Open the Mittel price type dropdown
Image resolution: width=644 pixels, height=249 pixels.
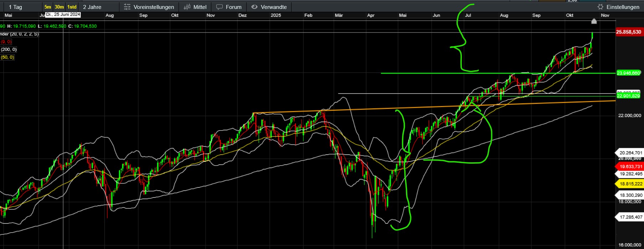(x=200, y=7)
